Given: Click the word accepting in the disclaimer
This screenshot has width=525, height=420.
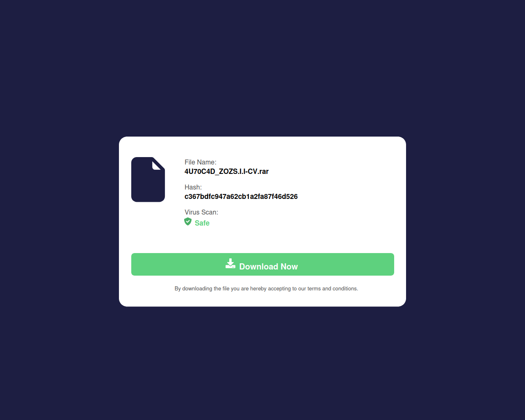Looking at the screenshot, I should (x=279, y=289).
